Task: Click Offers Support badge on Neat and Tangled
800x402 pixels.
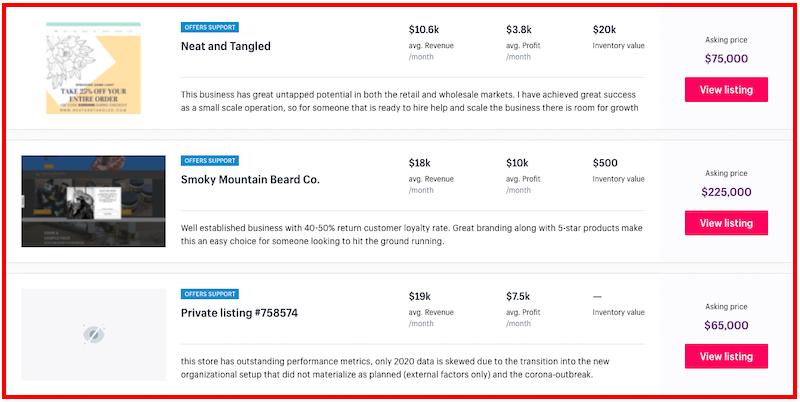Action: click(210, 28)
